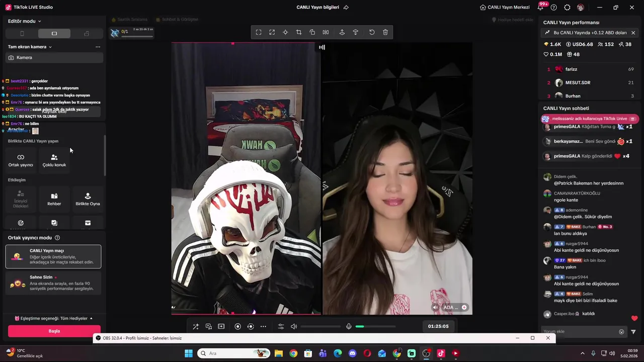
Task: Click the Windows Start button
Action: pyautogui.click(x=189, y=353)
